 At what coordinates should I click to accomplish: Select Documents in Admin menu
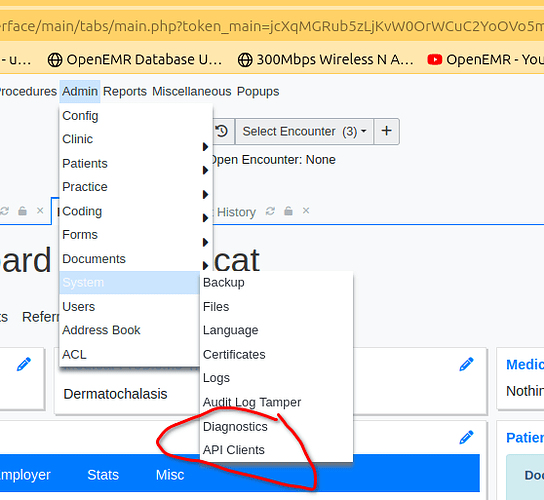(94, 259)
